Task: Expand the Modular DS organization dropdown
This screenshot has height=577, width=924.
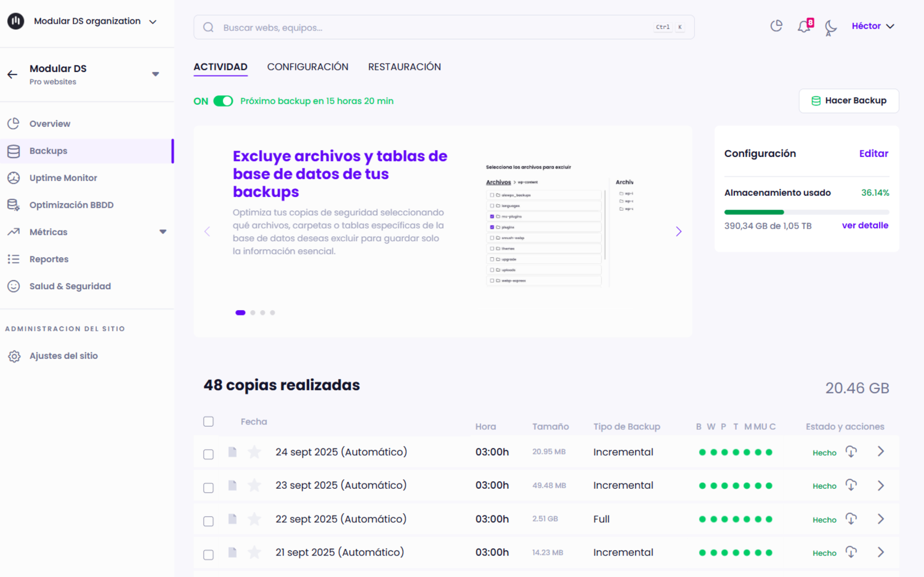Action: point(153,22)
